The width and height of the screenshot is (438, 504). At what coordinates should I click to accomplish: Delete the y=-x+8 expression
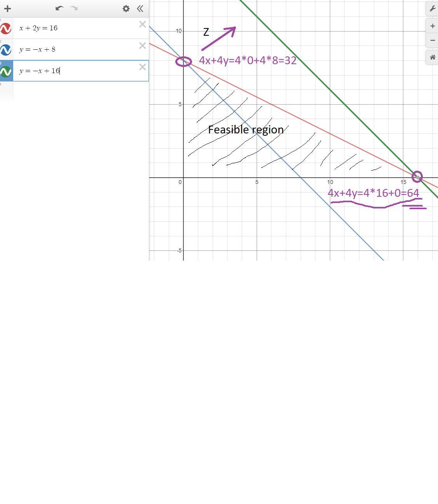pyautogui.click(x=142, y=46)
